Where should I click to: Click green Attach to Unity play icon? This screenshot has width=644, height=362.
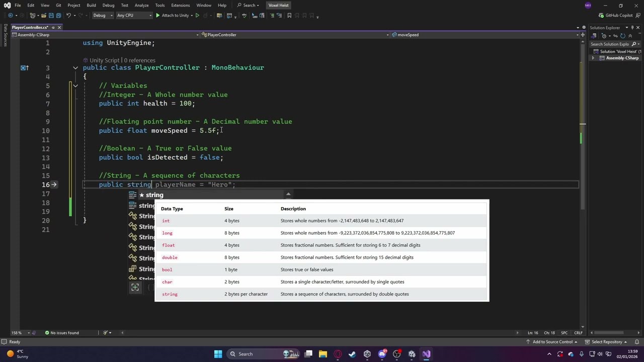(x=157, y=16)
